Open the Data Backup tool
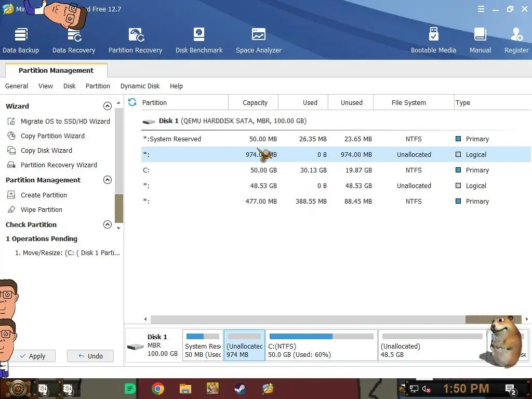This screenshot has width=532, height=399. 21,41
